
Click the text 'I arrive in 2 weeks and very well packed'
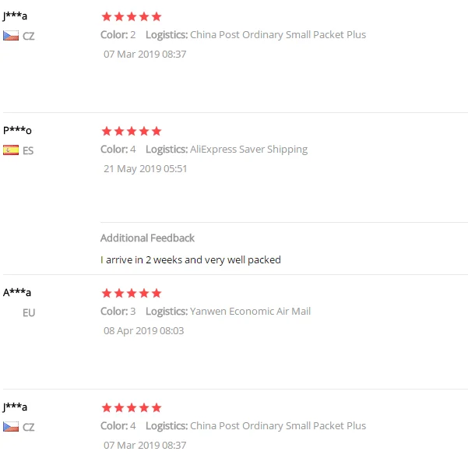(191, 260)
